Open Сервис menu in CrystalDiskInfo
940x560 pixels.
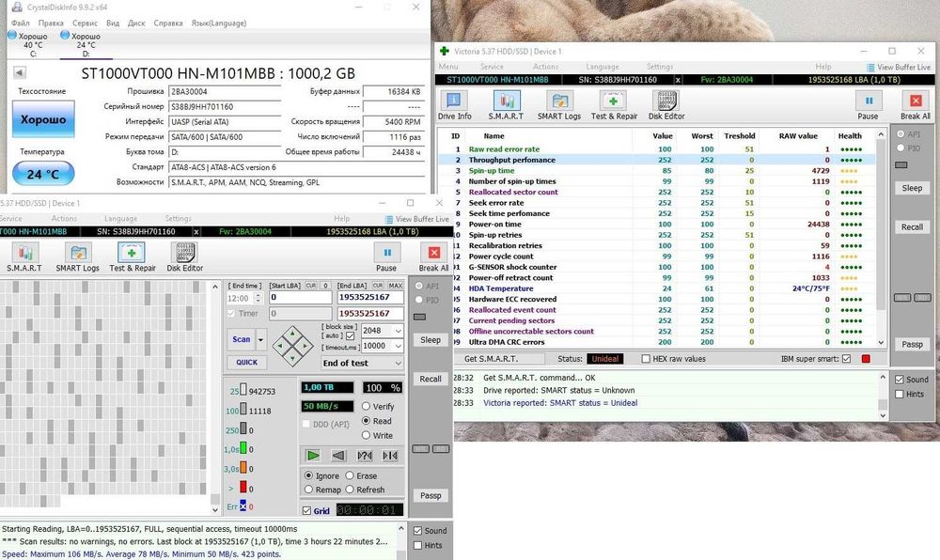tap(86, 23)
